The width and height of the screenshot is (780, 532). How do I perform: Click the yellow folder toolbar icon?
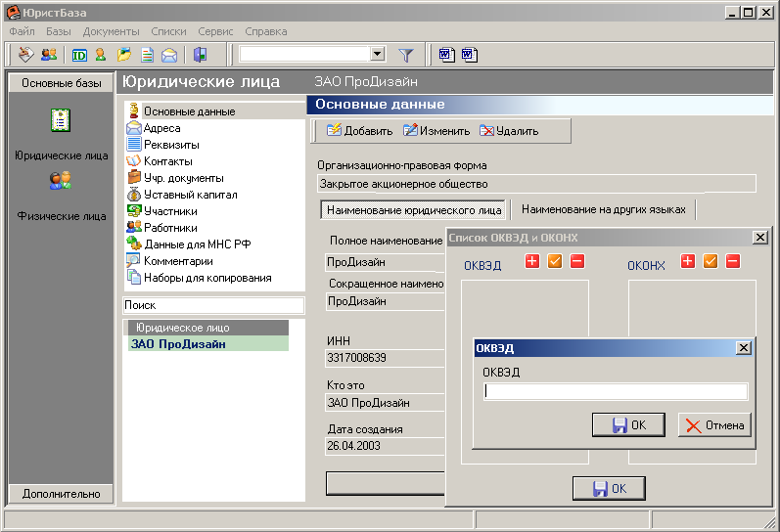[124, 54]
